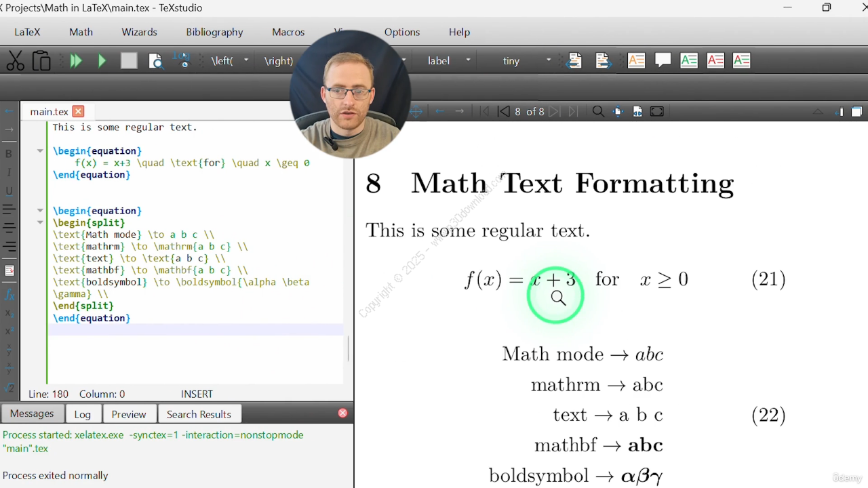Click the View PDF magnifier document icon
The image size is (868, 488).
point(156,61)
